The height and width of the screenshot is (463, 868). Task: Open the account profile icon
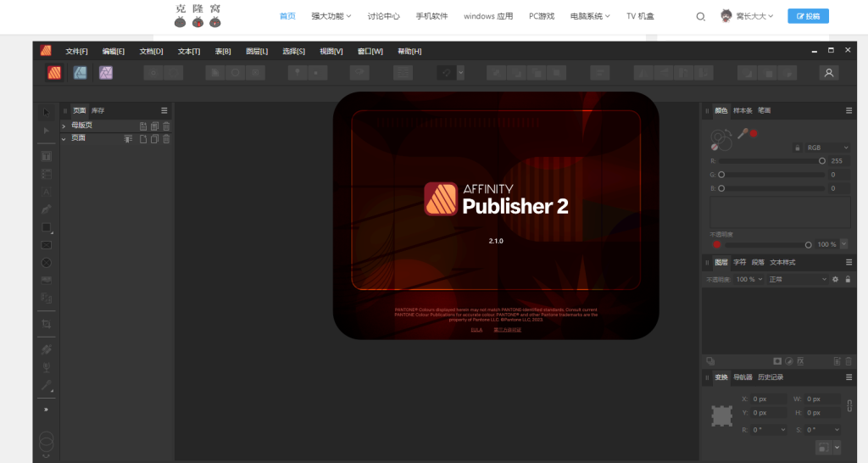pos(829,73)
